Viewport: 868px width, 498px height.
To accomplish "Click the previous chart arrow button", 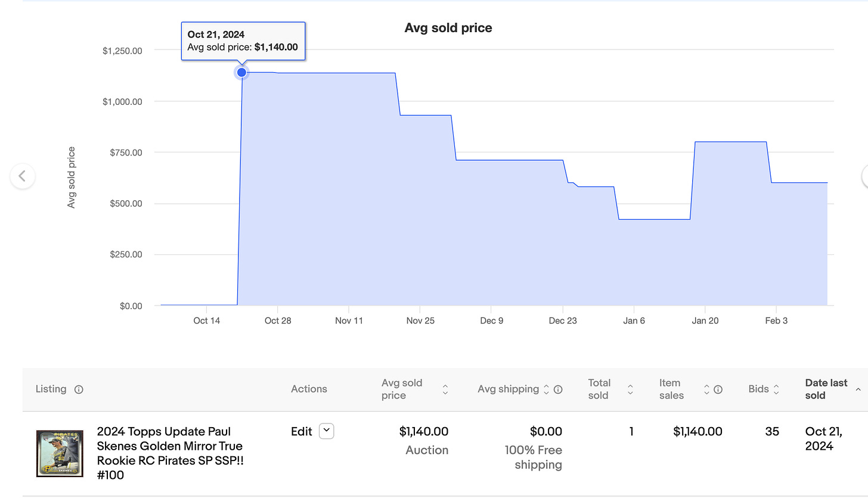I will click(x=23, y=176).
